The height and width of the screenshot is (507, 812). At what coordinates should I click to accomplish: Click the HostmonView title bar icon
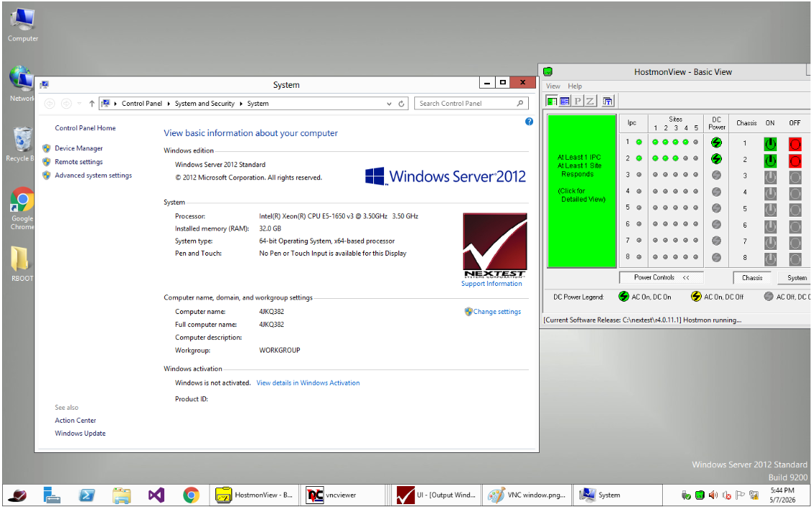(548, 72)
